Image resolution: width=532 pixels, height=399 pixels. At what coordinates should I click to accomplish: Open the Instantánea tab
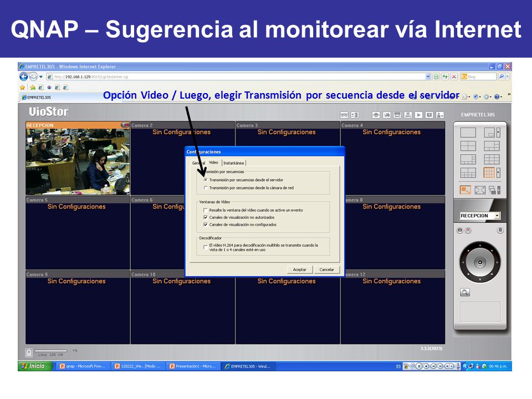coord(233,163)
